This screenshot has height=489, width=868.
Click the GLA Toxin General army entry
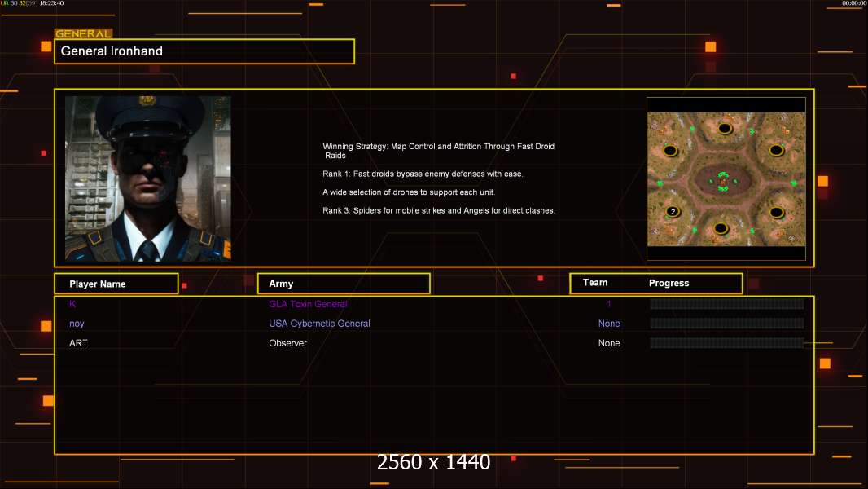click(x=308, y=304)
